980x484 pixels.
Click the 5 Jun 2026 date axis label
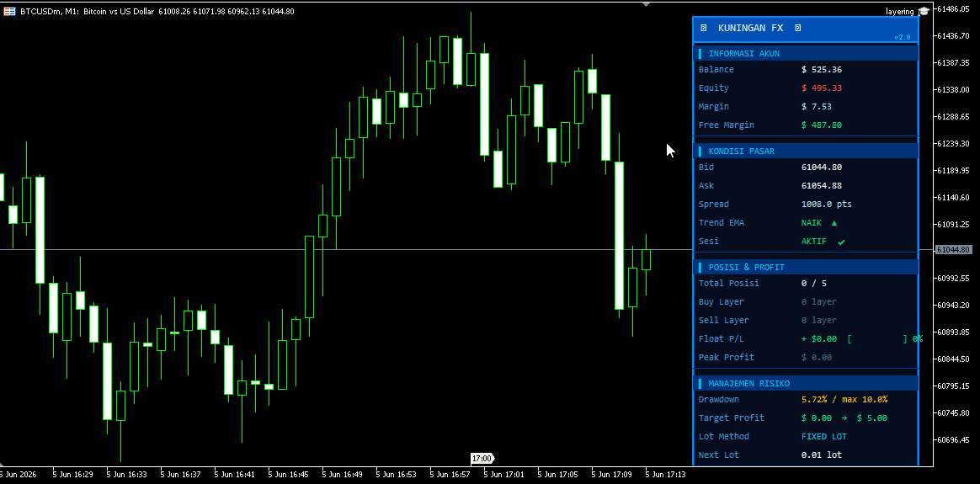[19, 475]
